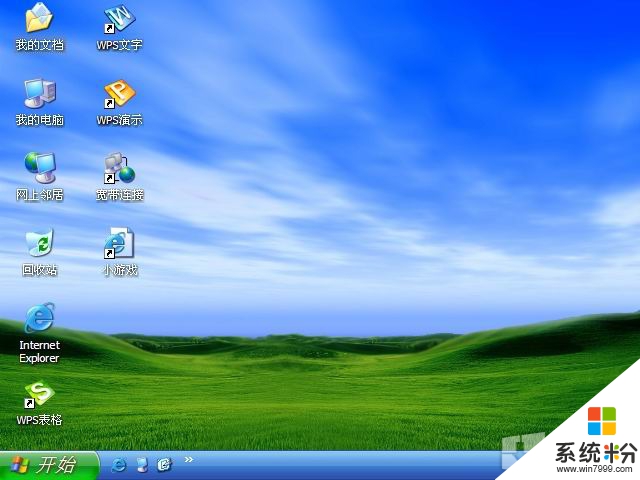Click the 开始 Start button

point(48,465)
